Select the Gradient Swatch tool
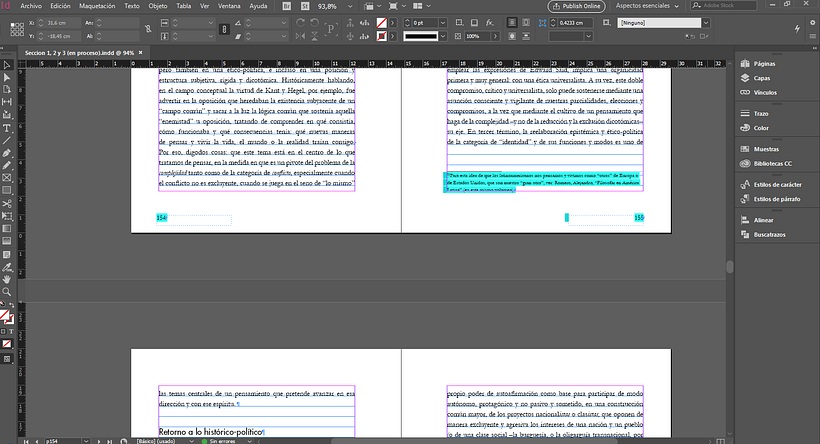The width and height of the screenshot is (820, 444). tap(7, 229)
